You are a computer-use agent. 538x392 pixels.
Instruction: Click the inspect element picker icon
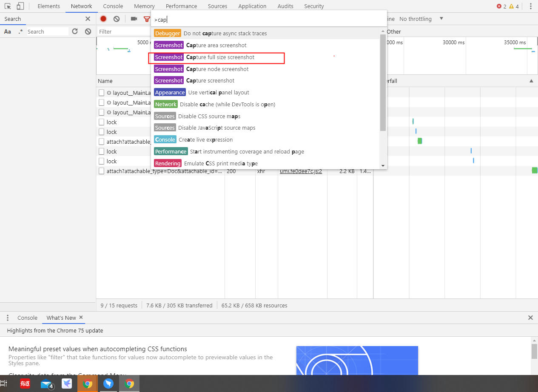coord(8,6)
